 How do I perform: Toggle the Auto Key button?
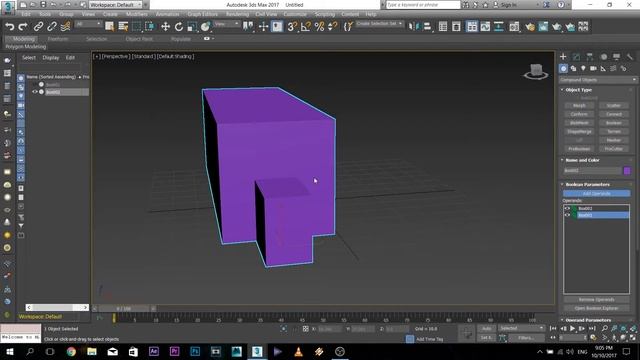pyautogui.click(x=486, y=328)
